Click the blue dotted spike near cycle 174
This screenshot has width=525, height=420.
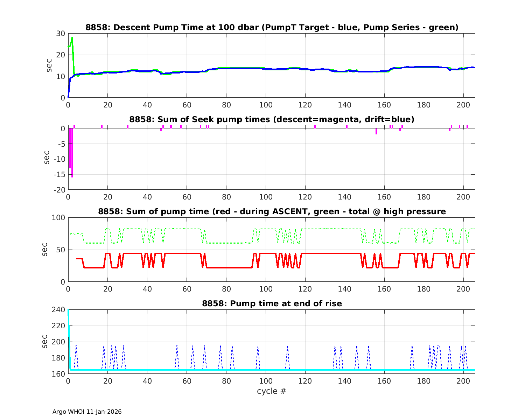[412, 347]
